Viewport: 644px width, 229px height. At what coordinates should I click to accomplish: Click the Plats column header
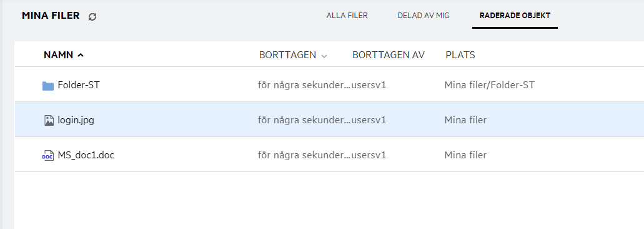point(460,55)
